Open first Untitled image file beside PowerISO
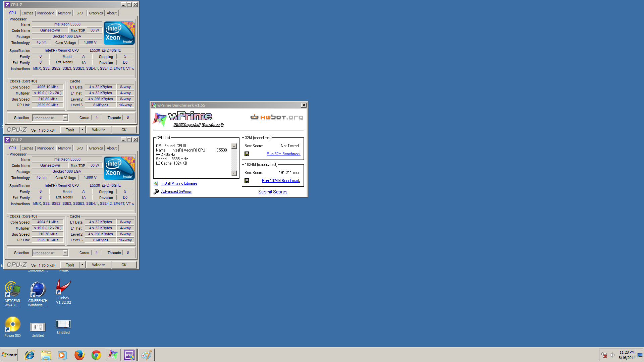The image size is (644, 362). click(38, 329)
